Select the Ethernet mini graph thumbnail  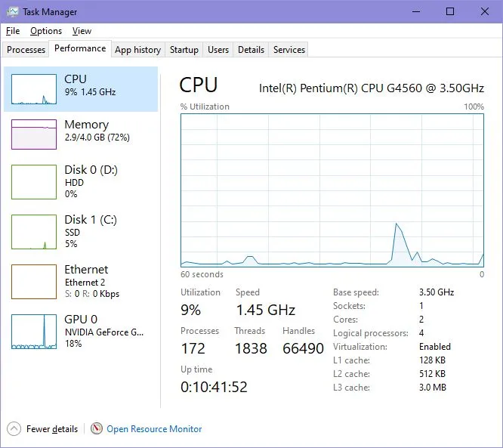pos(34,282)
